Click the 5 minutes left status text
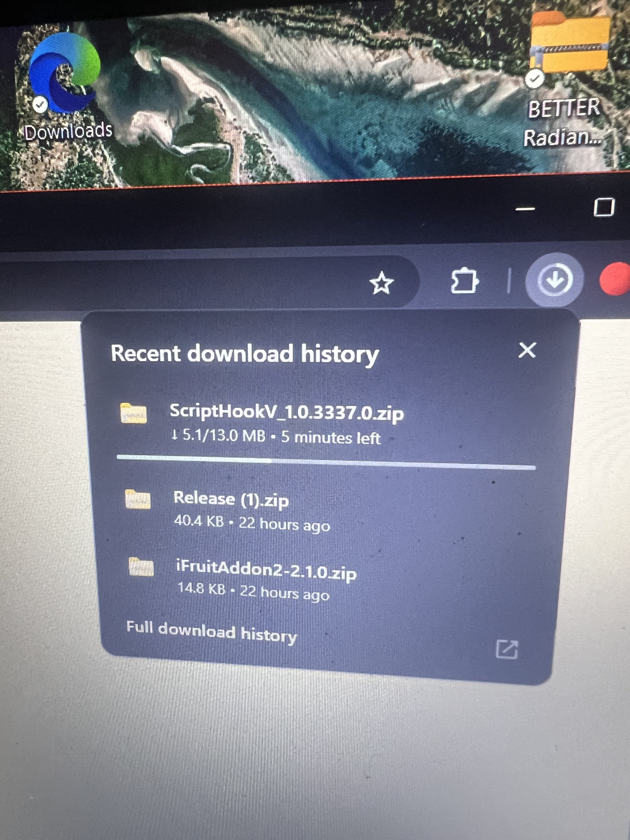 pos(330,438)
